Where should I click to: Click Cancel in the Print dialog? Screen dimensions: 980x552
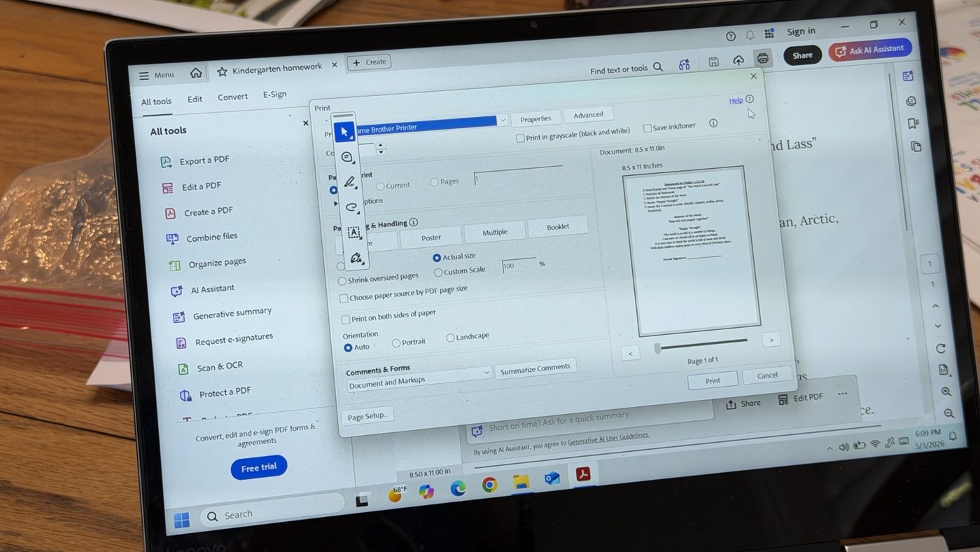[767, 375]
